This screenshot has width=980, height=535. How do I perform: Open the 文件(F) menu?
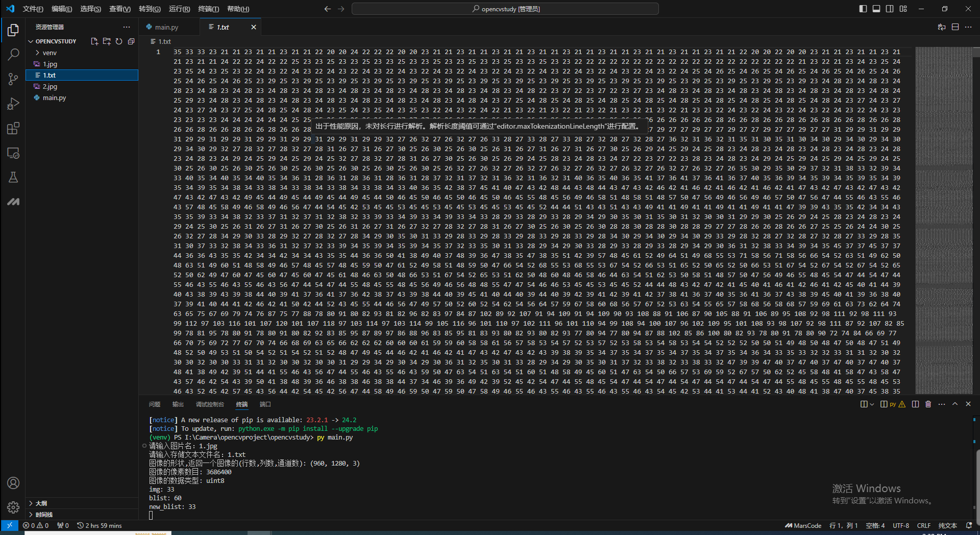[x=33, y=9]
